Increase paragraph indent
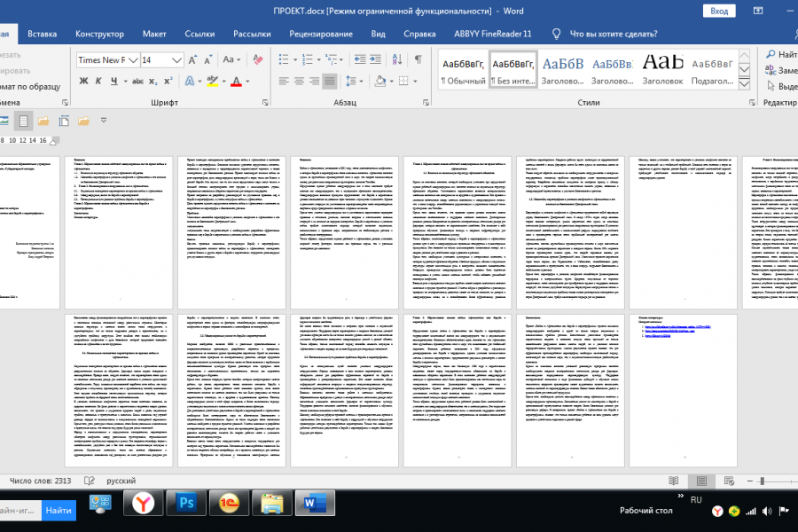The height and width of the screenshot is (532, 798). tap(376, 60)
